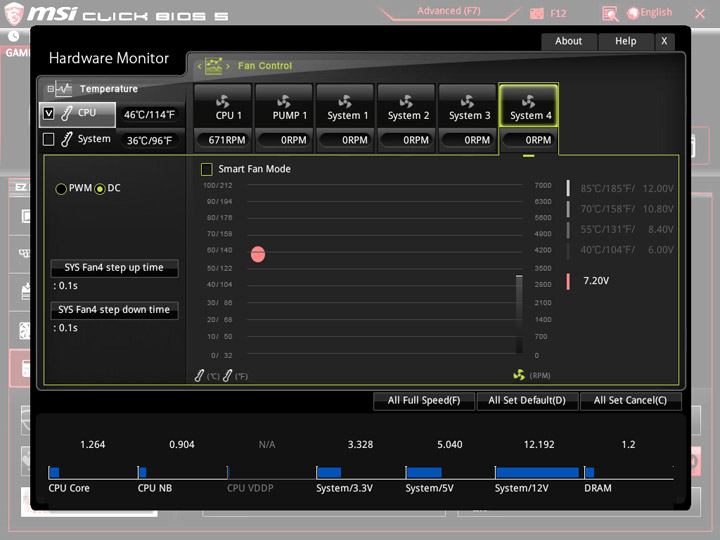Click the CPU Core voltage bar
This screenshot has height=540, width=720.
click(54, 472)
